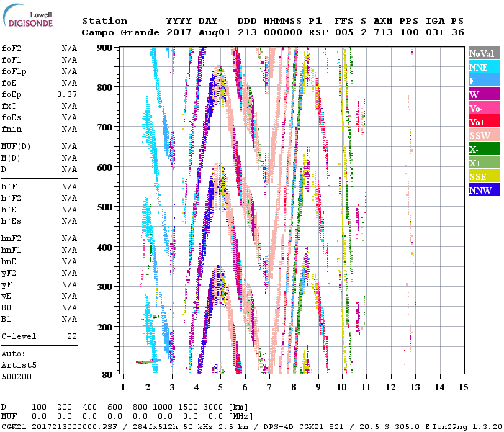Click the yellow SSE legend entry

pyautogui.click(x=482, y=176)
